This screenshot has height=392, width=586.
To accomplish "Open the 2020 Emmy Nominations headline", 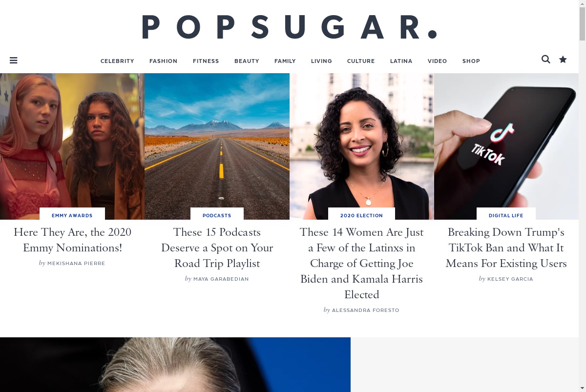I will [x=72, y=240].
